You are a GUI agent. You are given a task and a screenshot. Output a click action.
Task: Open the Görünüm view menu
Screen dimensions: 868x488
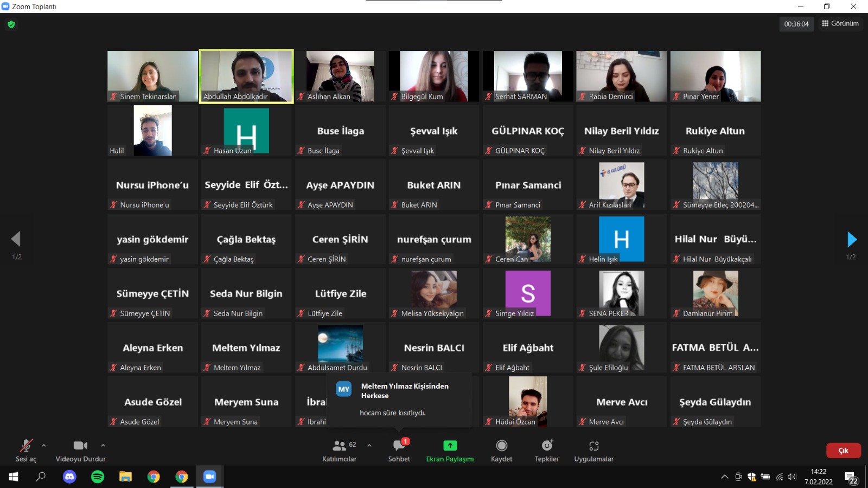click(x=840, y=24)
